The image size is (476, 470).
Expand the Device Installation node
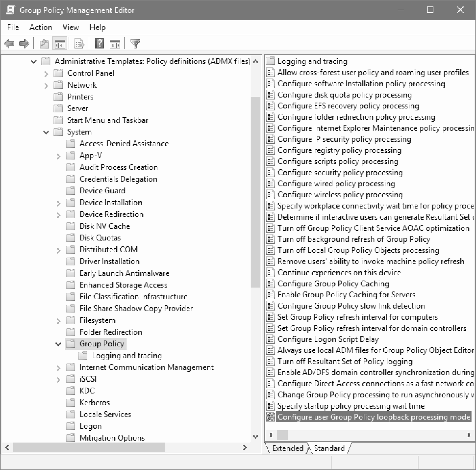(x=59, y=203)
